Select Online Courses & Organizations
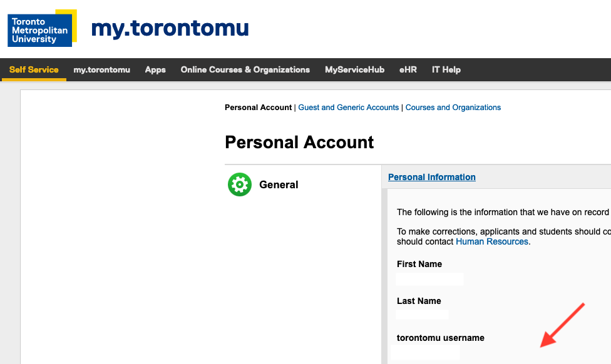Viewport: 611px width, 364px height. (245, 69)
